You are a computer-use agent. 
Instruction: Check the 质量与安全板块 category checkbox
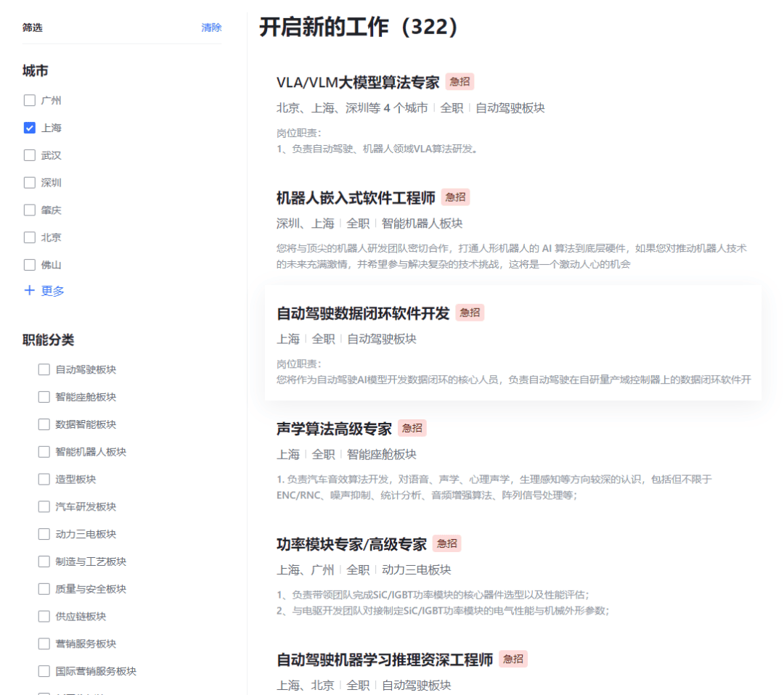pyautogui.click(x=44, y=589)
